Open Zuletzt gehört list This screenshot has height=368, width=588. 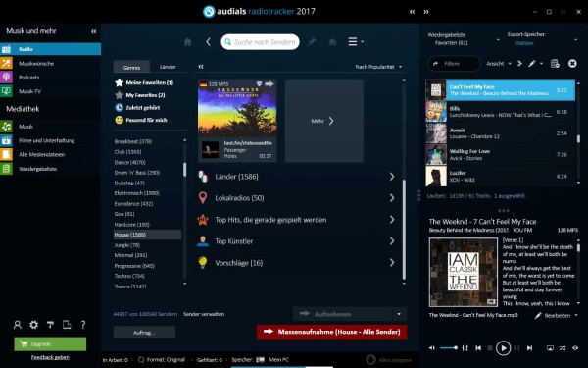pyautogui.click(x=137, y=107)
